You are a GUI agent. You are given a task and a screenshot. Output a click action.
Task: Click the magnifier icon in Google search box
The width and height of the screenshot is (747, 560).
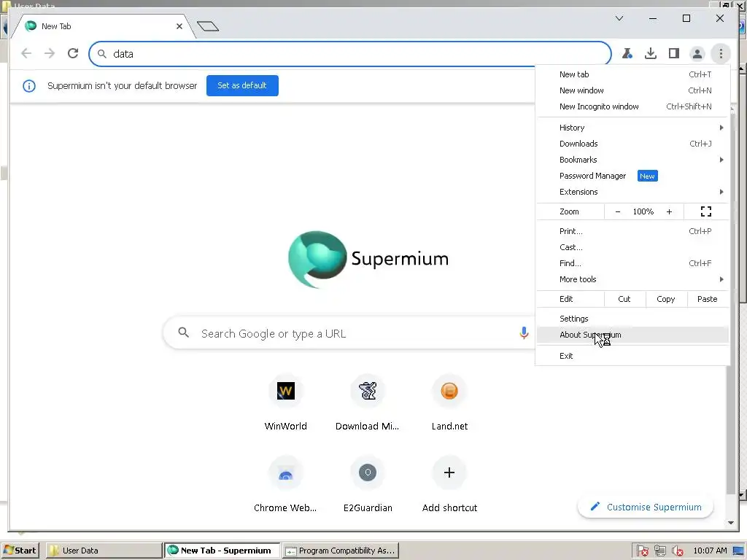pos(183,332)
